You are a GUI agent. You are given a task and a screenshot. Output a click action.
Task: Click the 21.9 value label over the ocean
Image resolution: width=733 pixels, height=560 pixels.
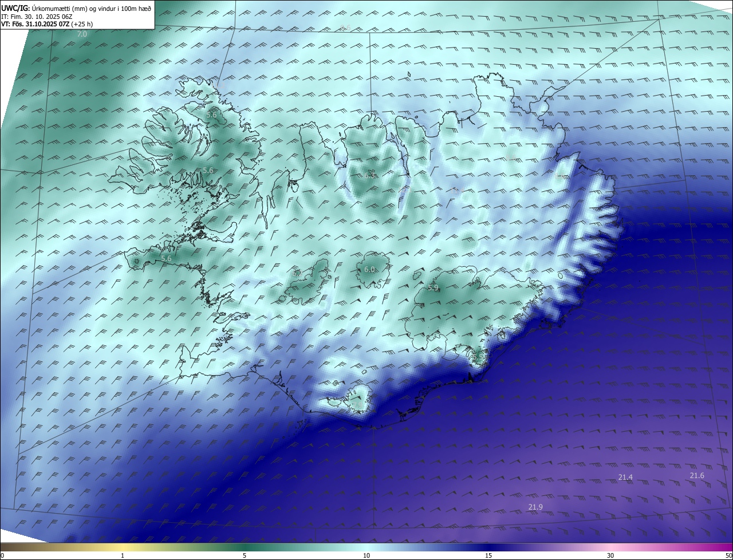tap(535, 507)
